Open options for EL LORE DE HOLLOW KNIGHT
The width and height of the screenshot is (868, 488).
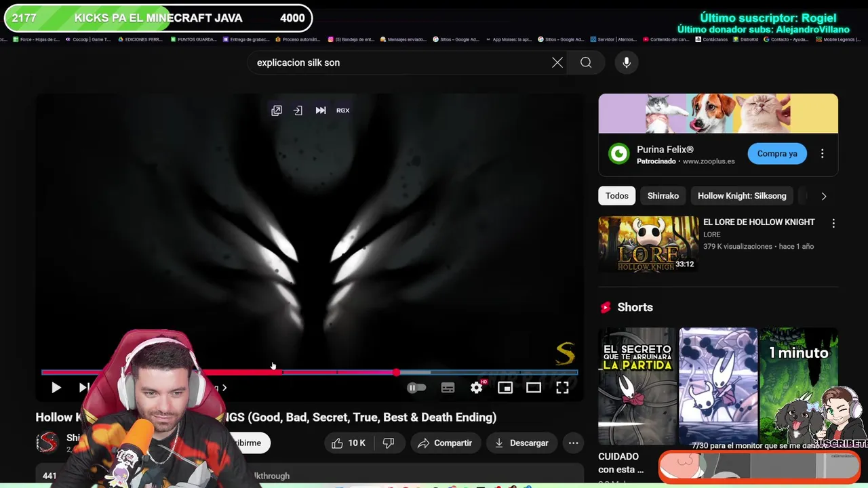(833, 223)
